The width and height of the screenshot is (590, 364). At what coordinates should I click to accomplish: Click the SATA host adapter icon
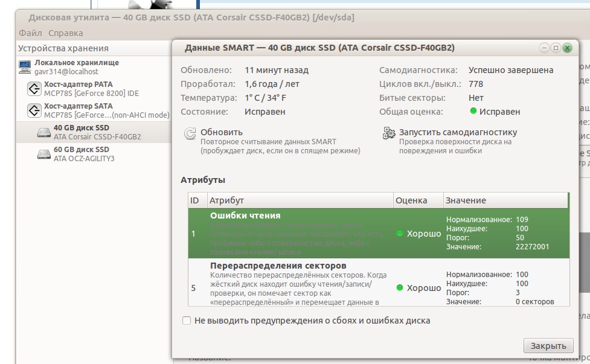click(34, 110)
